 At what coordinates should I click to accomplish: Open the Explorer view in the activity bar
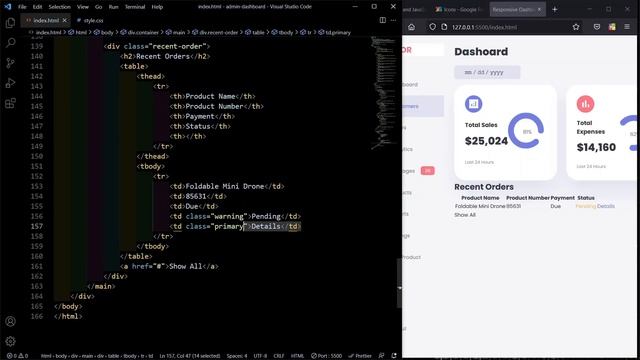click(11, 23)
